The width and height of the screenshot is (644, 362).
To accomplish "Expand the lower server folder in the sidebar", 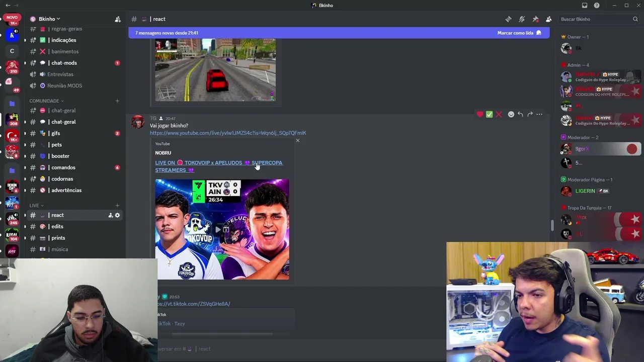I will pyautogui.click(x=12, y=170).
